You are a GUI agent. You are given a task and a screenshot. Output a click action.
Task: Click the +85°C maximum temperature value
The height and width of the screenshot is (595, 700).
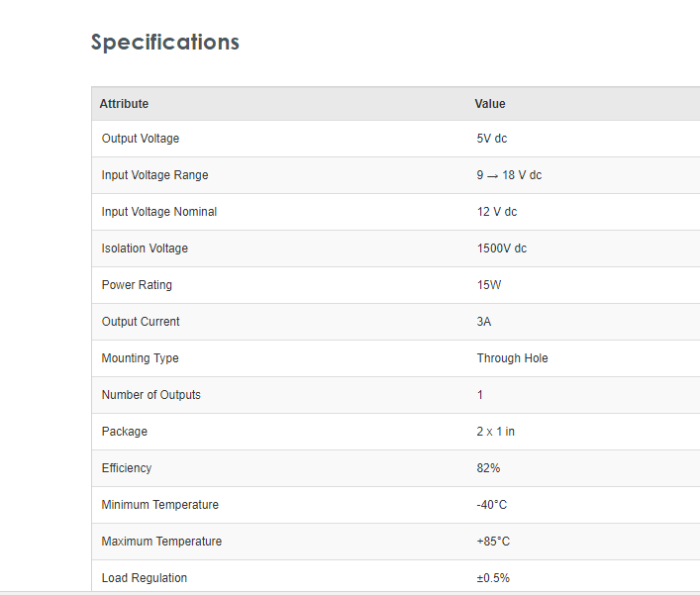[x=493, y=542]
